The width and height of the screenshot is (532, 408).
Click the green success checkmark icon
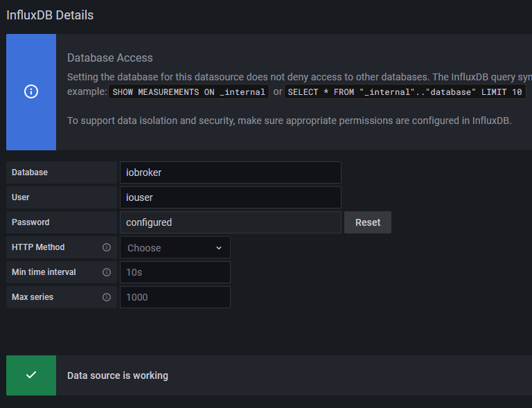[31, 375]
